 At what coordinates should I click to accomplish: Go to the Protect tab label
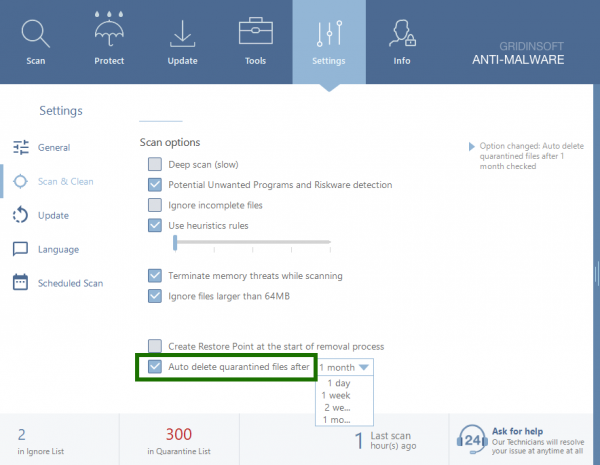[x=109, y=61]
